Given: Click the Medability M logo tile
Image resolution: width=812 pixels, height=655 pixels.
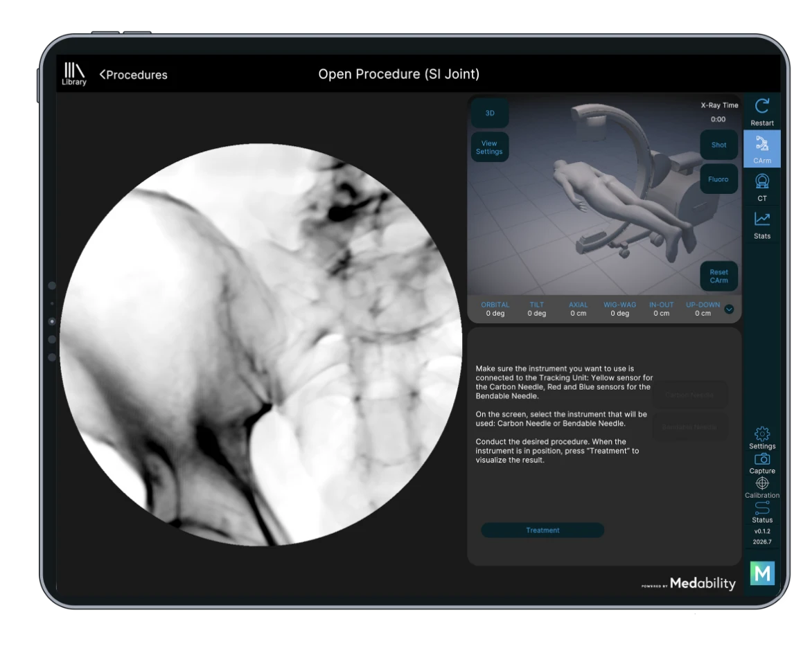Looking at the screenshot, I should tap(761, 573).
